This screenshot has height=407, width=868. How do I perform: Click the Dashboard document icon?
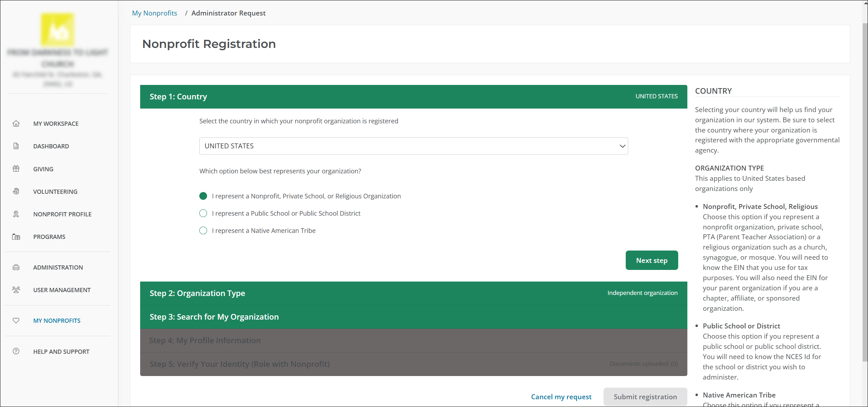click(x=16, y=146)
